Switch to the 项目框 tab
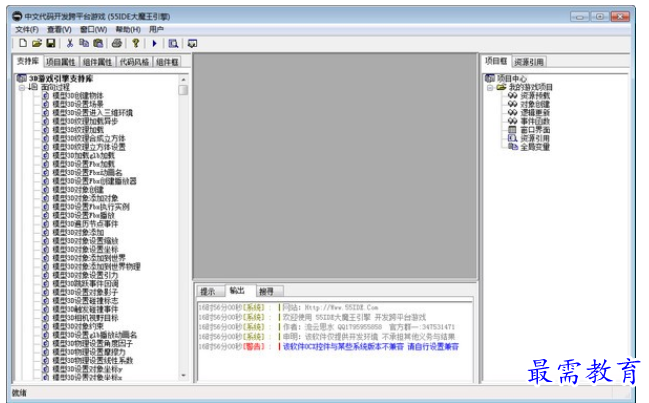649x403 pixels. (x=496, y=61)
